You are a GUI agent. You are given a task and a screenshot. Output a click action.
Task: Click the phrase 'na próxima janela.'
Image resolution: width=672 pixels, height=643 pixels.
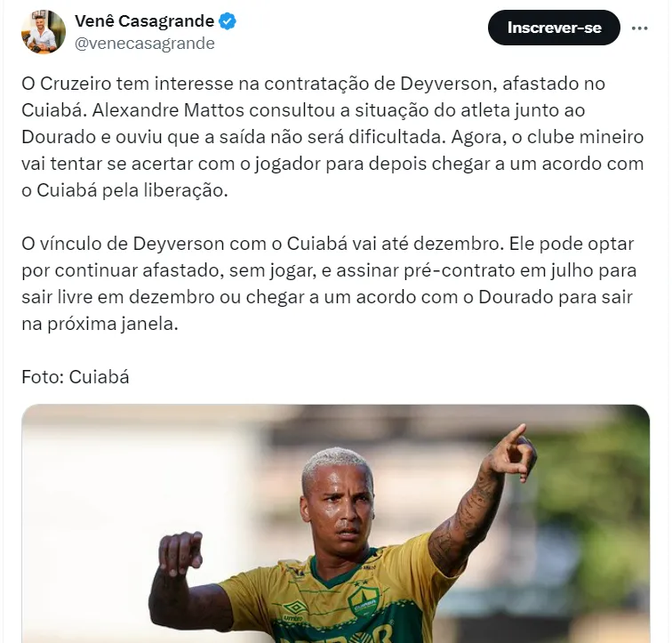(100, 324)
